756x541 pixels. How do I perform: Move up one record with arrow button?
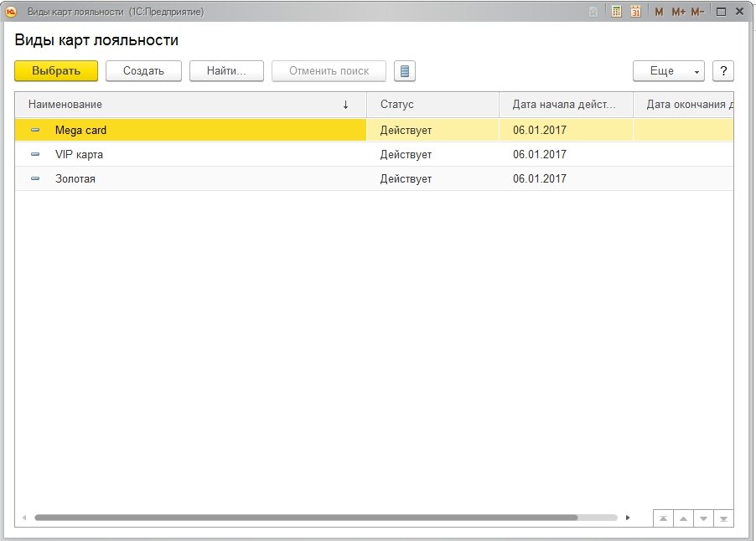click(x=683, y=518)
